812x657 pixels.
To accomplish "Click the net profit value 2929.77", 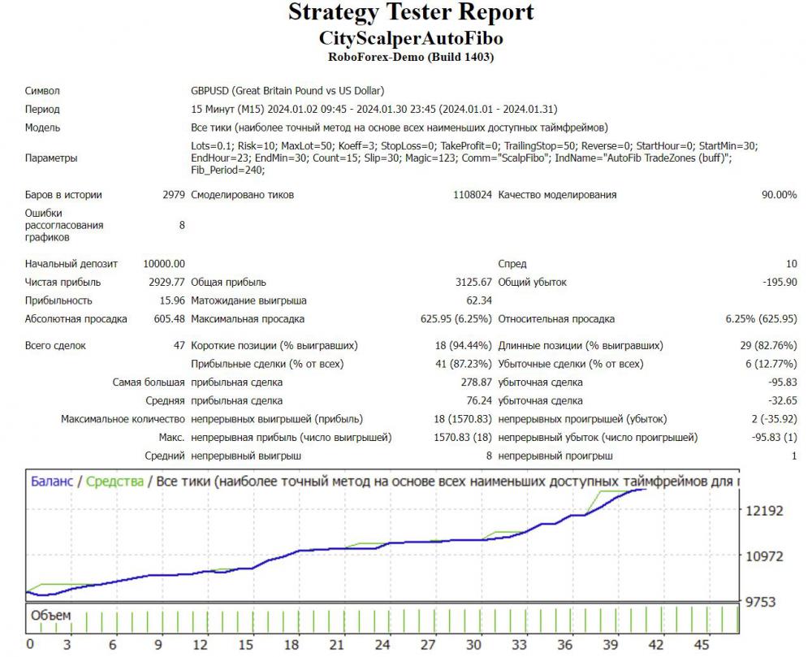I will (166, 283).
